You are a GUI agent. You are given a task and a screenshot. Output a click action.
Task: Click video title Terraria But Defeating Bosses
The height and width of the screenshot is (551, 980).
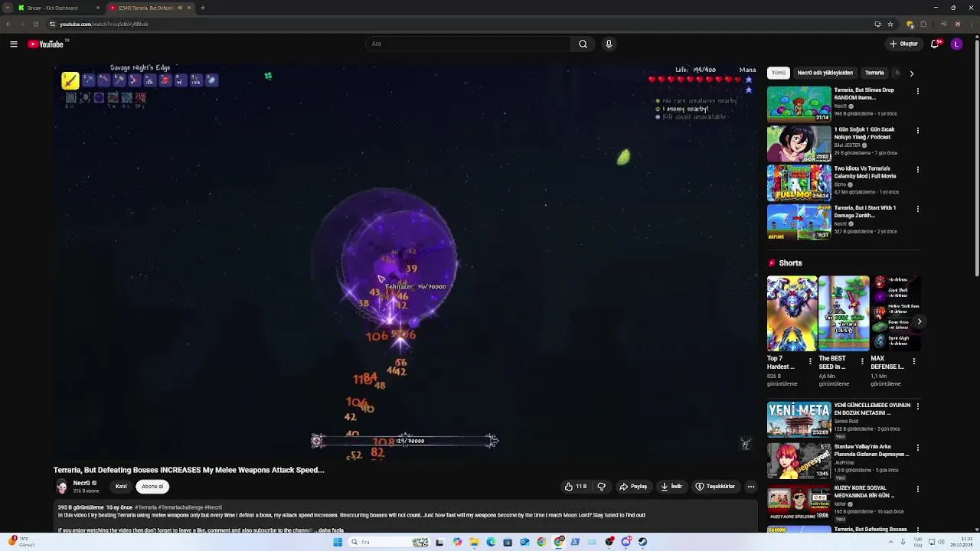[189, 470]
